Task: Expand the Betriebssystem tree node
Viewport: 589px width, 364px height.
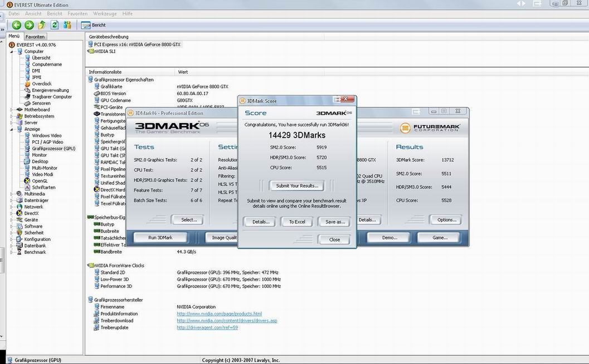Action: pos(12,116)
